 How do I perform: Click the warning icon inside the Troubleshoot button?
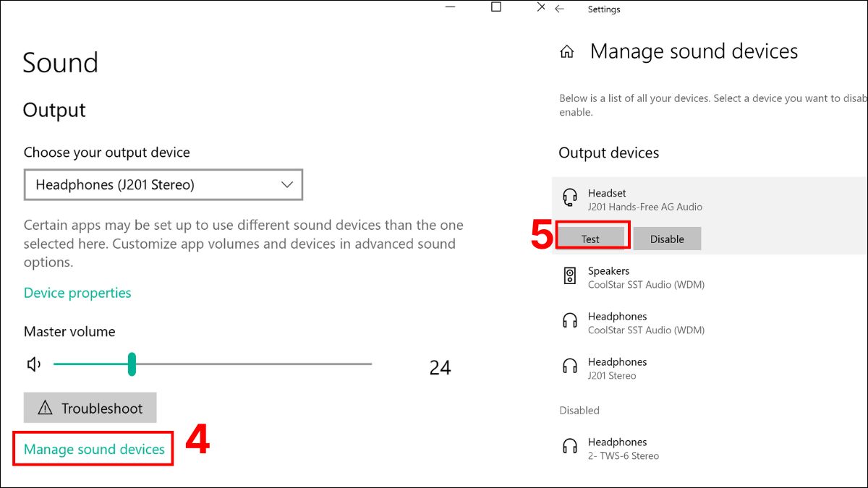click(x=45, y=407)
